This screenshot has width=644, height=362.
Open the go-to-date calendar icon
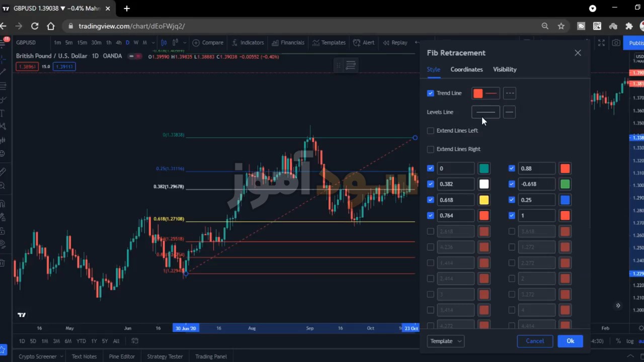[134, 341]
